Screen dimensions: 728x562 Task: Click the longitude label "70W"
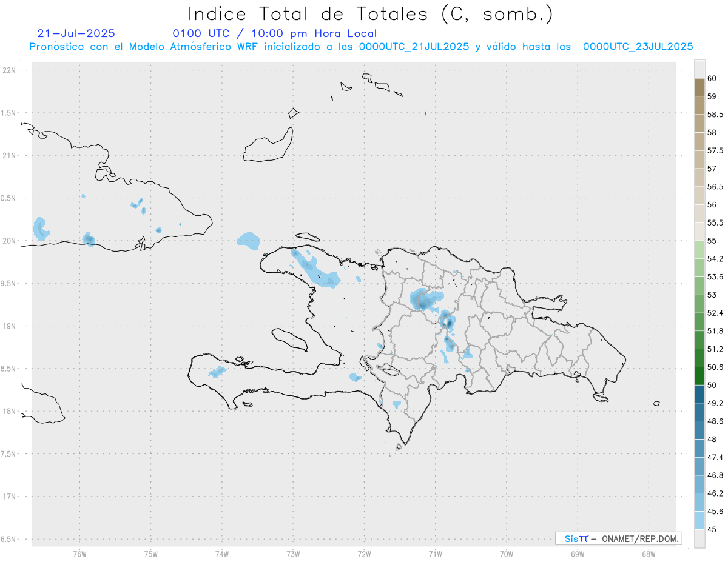click(x=507, y=554)
